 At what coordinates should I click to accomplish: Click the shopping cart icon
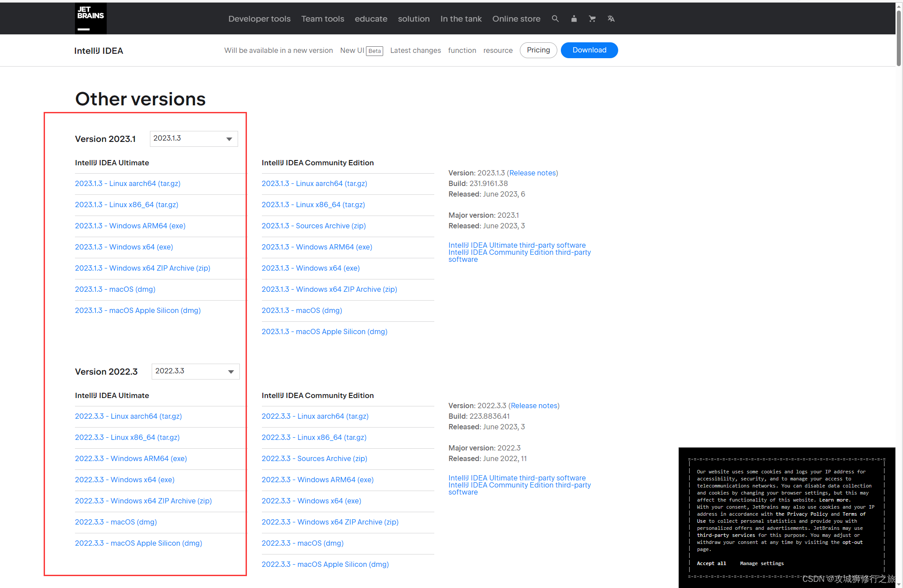coord(592,19)
